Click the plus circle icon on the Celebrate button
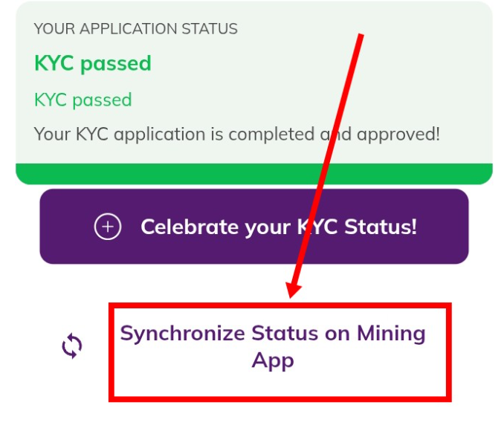Screen dimensions: 504x428 [108, 227]
